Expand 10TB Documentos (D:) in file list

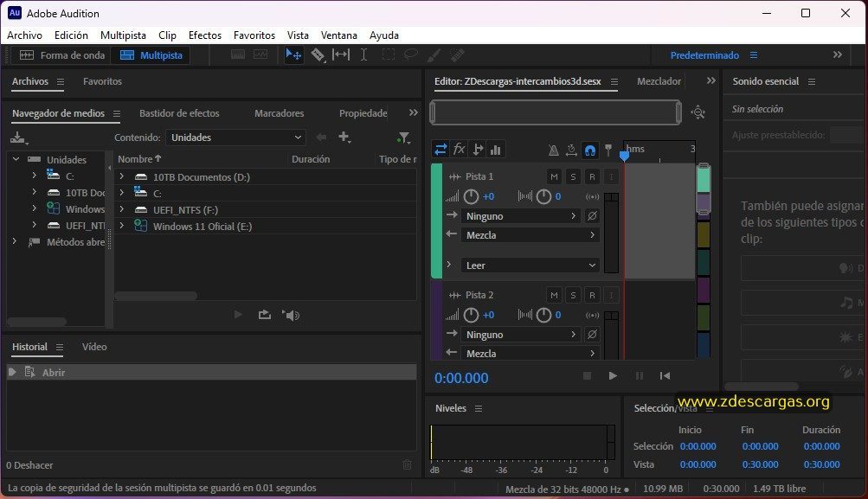(x=122, y=176)
